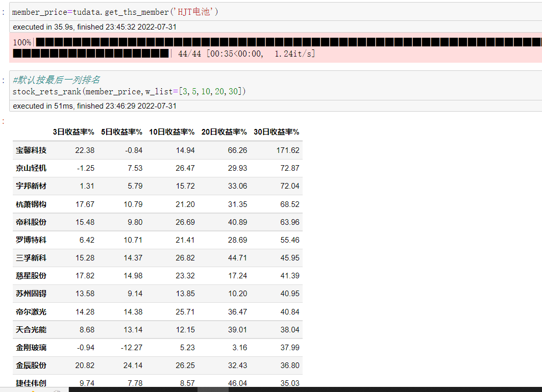Screen dimensions: 542x392
Task: Select row label 京山轻机
Action: [x=31, y=168]
